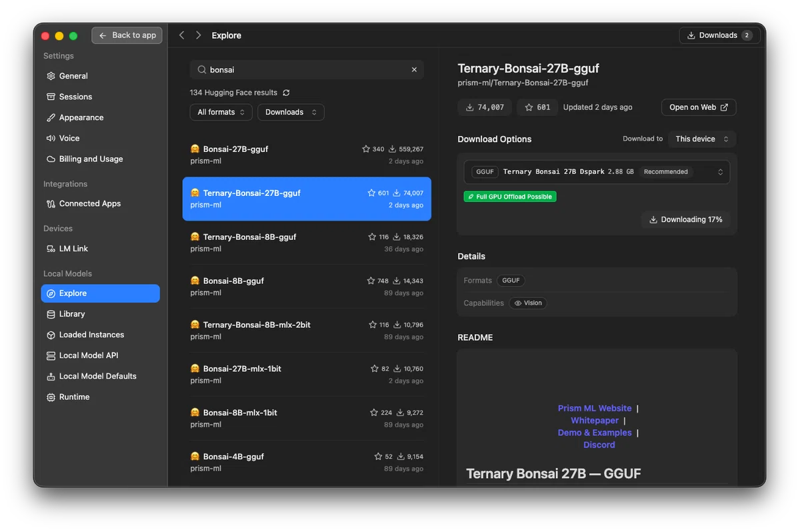This screenshot has width=800, height=532.
Task: Click star icon on Bonsai-4B-gguf row
Action: (379, 457)
